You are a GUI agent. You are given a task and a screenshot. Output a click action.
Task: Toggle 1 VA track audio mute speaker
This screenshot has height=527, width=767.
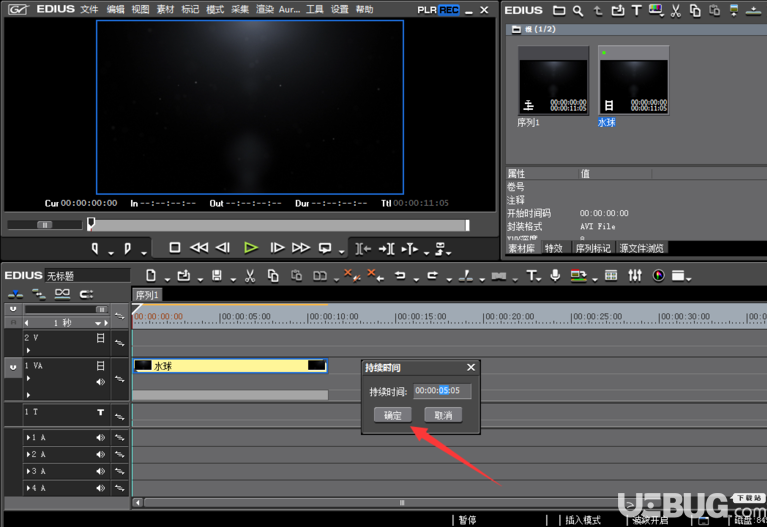(x=100, y=382)
